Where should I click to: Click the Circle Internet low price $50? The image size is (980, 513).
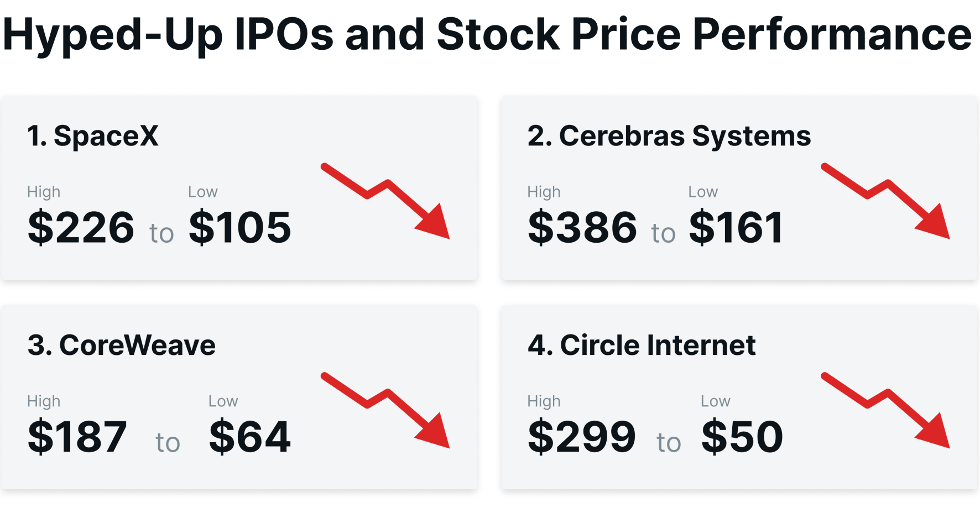click(x=742, y=437)
